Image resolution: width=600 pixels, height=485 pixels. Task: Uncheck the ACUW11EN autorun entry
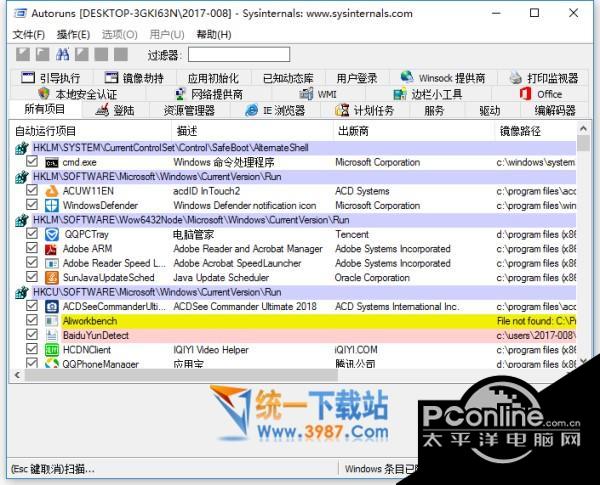click(x=32, y=190)
